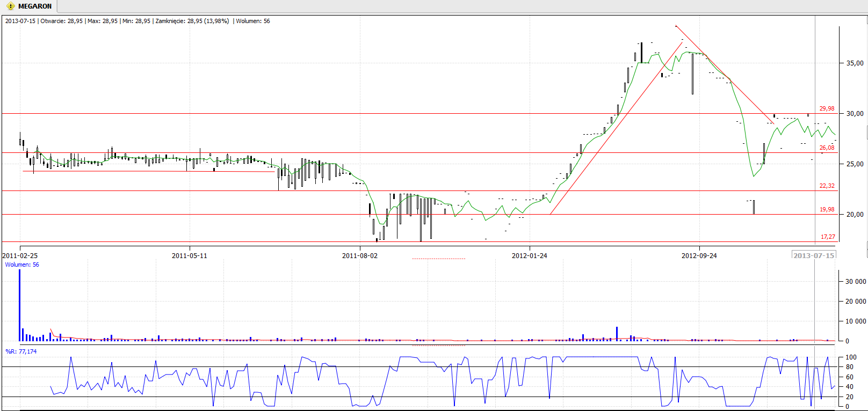
Task: Click the red 22,32 level label
Action: (x=827, y=186)
